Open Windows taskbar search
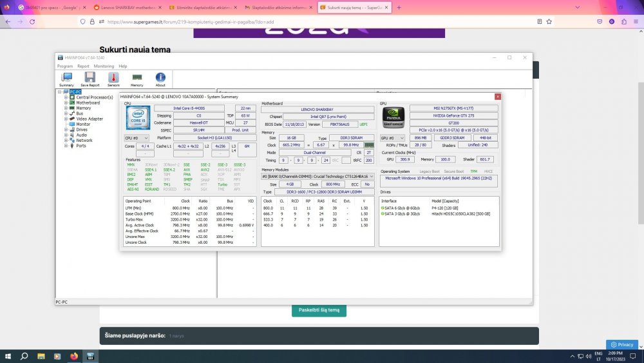Screen dimensions: 644x363 24,357
